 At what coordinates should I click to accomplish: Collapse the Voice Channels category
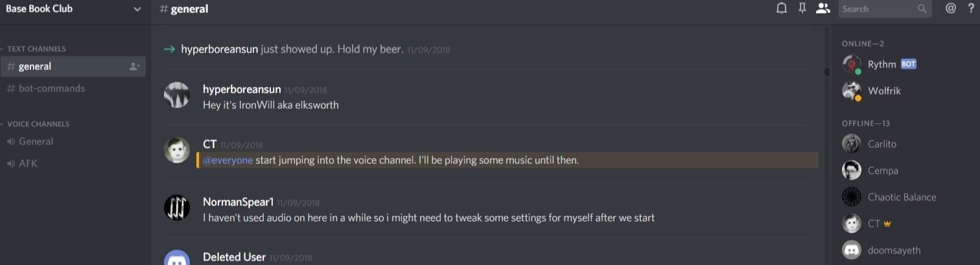coord(38,124)
